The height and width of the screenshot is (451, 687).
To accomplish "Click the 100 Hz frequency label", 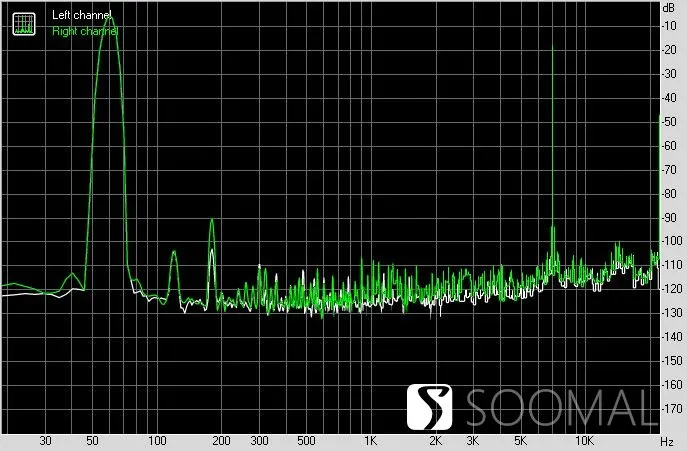I will click(157, 440).
